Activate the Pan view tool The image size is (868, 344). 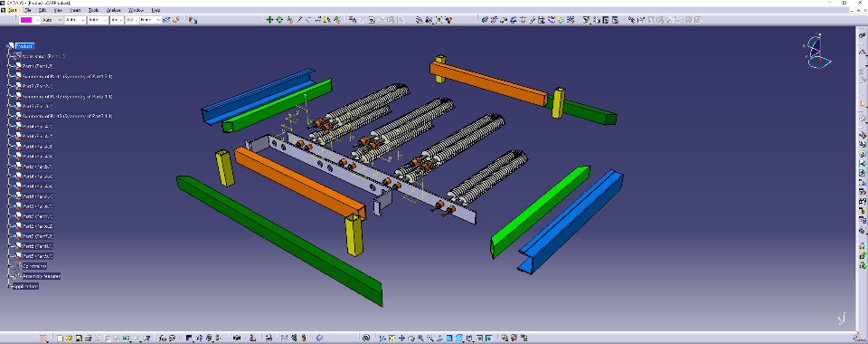[x=401, y=338]
